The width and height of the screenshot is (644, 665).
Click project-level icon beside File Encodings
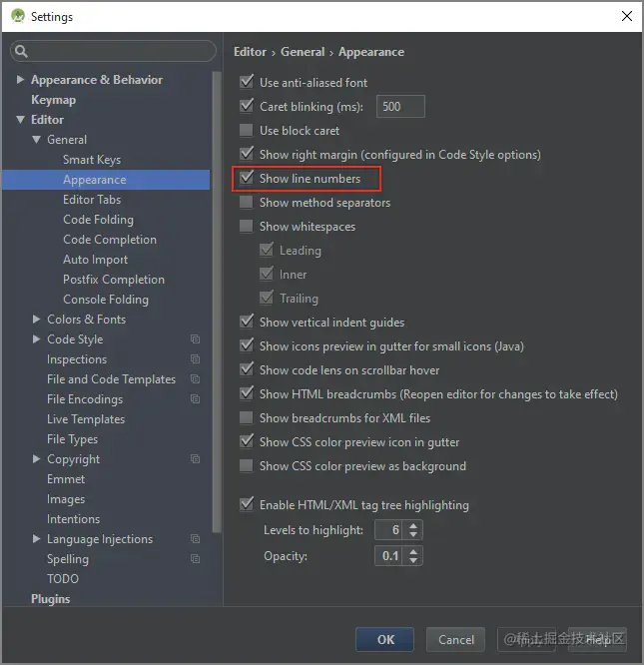point(195,399)
